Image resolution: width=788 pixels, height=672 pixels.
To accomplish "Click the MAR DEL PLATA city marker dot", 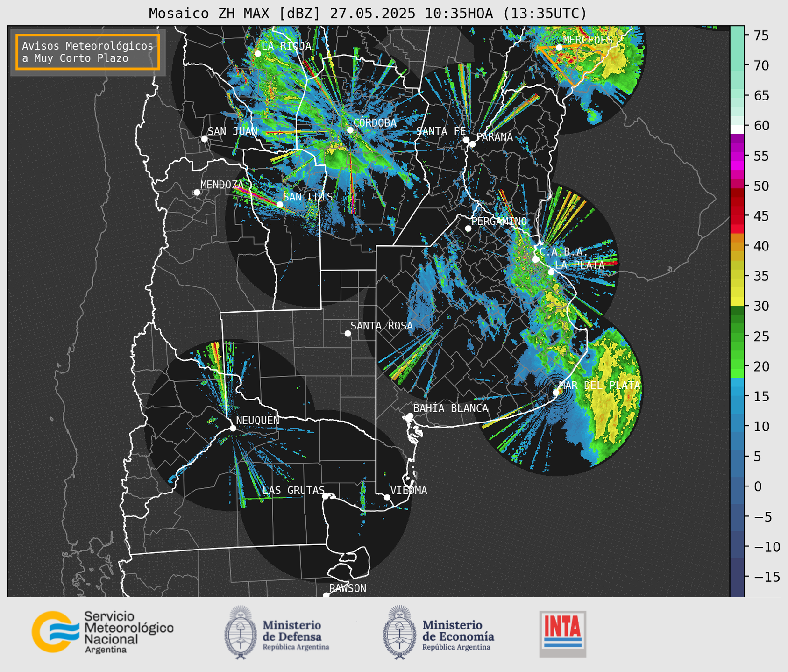I will coord(556,393).
